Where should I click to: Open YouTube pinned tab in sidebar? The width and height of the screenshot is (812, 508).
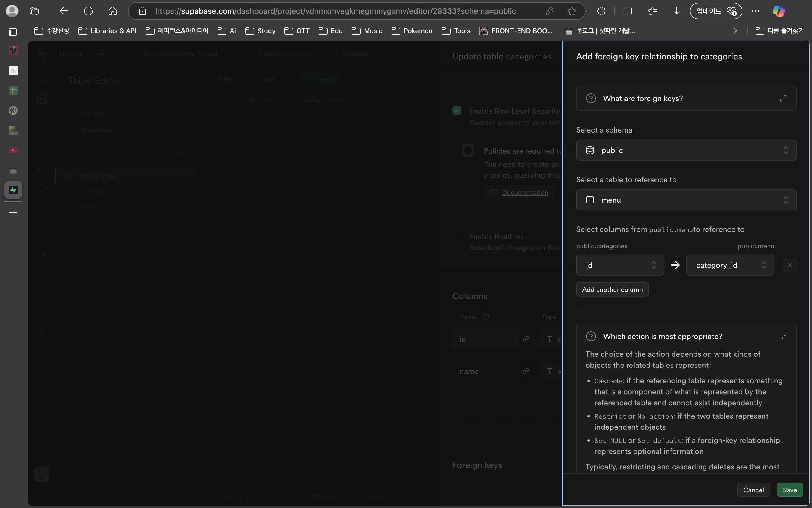[x=13, y=150]
